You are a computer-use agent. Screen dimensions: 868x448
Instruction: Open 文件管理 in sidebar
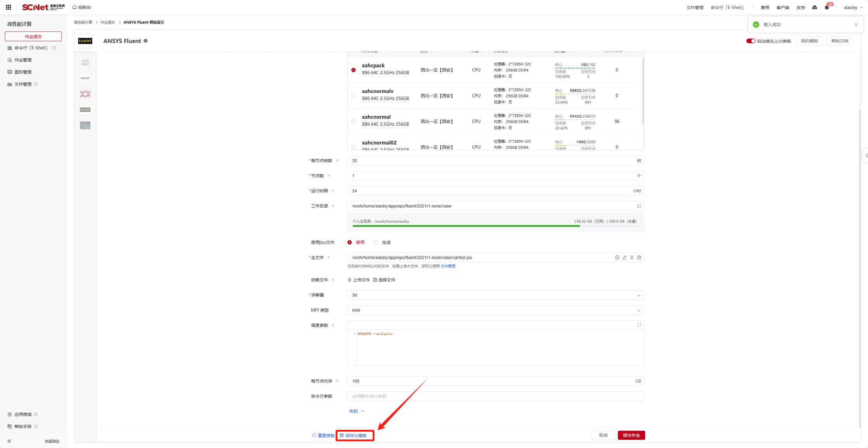23,84
